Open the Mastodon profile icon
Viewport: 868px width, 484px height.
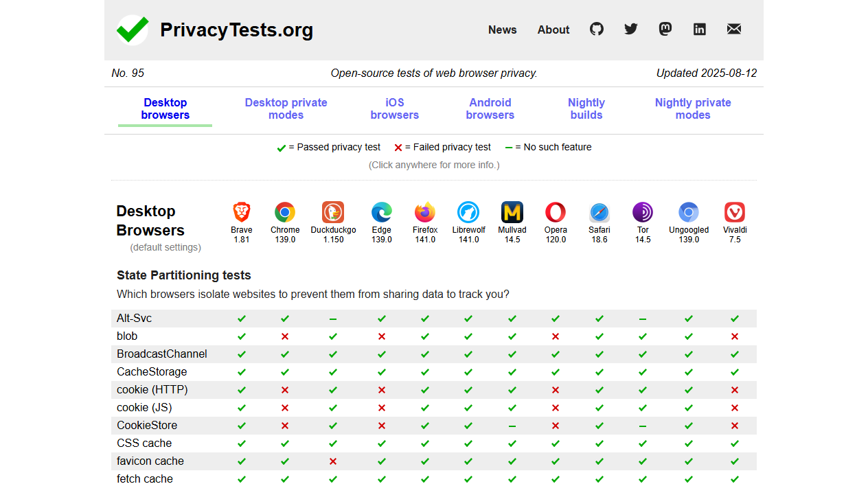pyautogui.click(x=665, y=29)
